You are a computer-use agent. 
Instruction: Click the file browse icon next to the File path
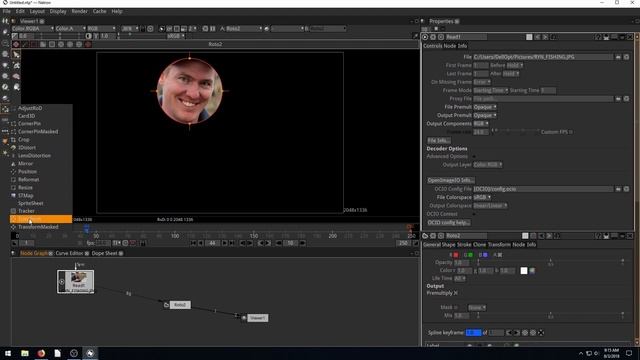[618, 57]
